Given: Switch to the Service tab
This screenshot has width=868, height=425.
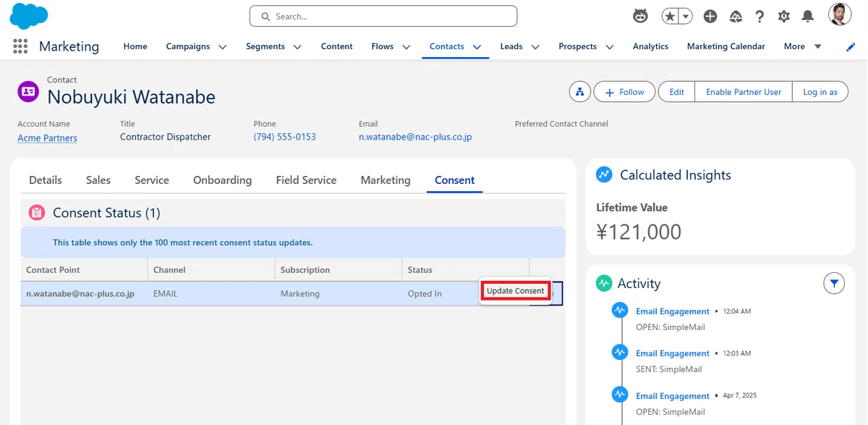Looking at the screenshot, I should coord(152,180).
